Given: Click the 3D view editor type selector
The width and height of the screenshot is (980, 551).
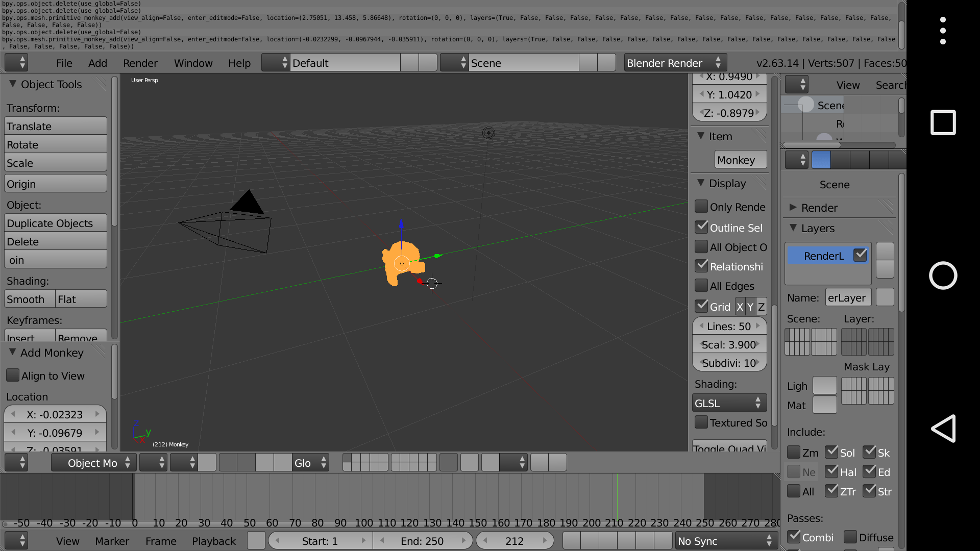Looking at the screenshot, I should pyautogui.click(x=16, y=463).
